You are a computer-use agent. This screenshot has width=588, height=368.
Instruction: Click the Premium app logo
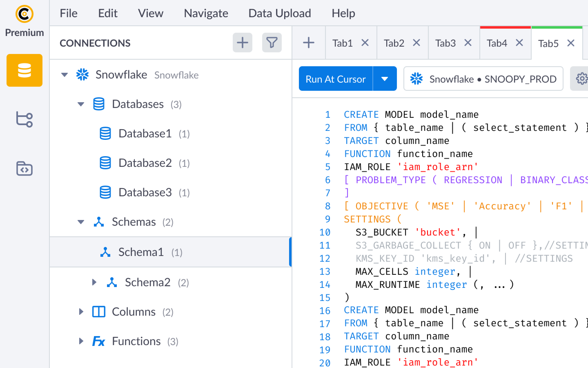pyautogui.click(x=24, y=14)
